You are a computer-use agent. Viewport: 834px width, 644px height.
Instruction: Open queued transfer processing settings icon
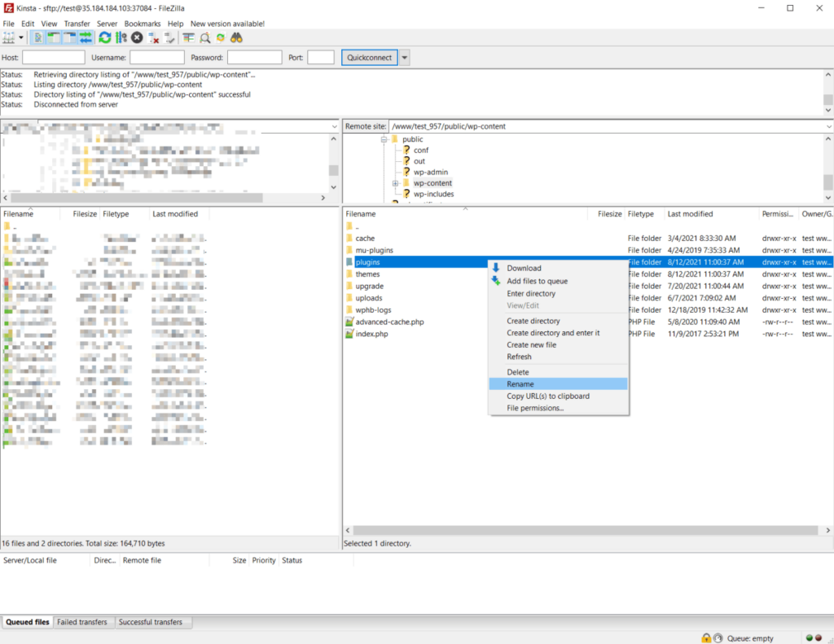point(121,38)
